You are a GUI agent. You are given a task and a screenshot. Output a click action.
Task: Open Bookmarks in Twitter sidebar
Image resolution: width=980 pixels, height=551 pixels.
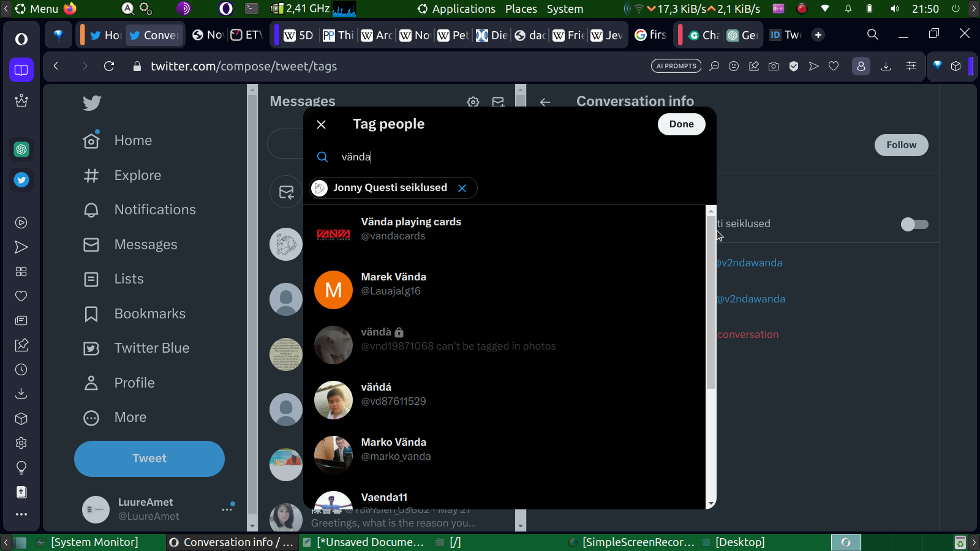click(135, 313)
